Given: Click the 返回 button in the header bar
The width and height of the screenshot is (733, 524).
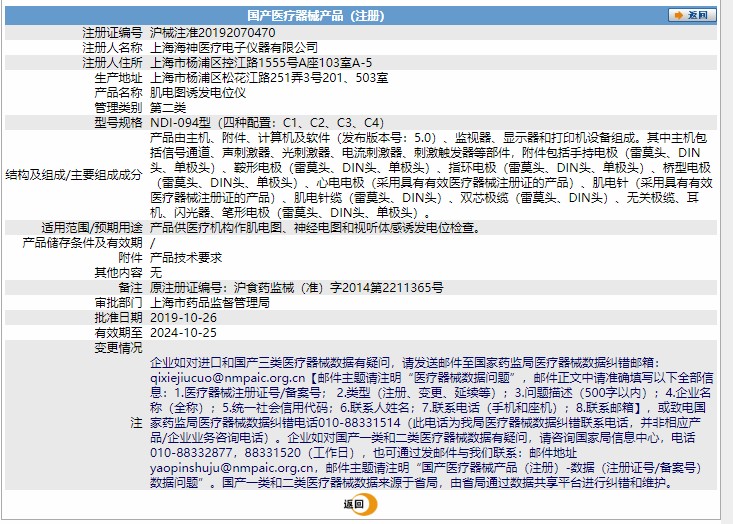Looking at the screenshot, I should 692,15.
